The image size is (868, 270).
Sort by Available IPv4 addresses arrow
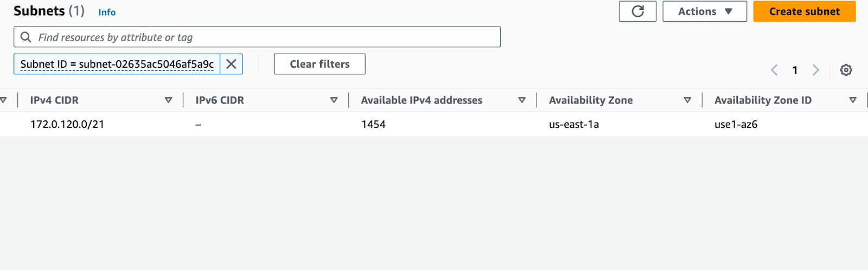point(522,100)
